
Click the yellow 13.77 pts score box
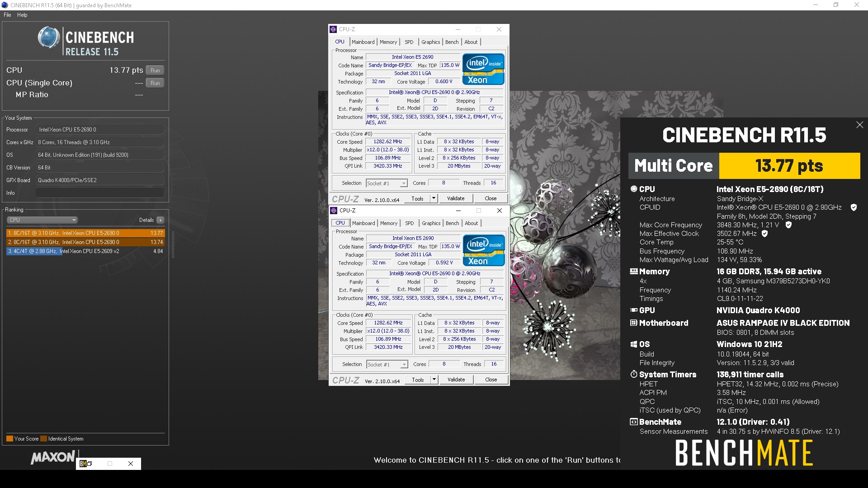[789, 166]
